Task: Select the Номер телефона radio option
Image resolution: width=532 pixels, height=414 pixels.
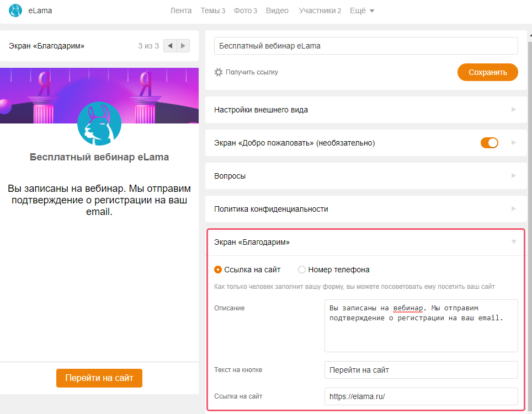Action: 302,270
